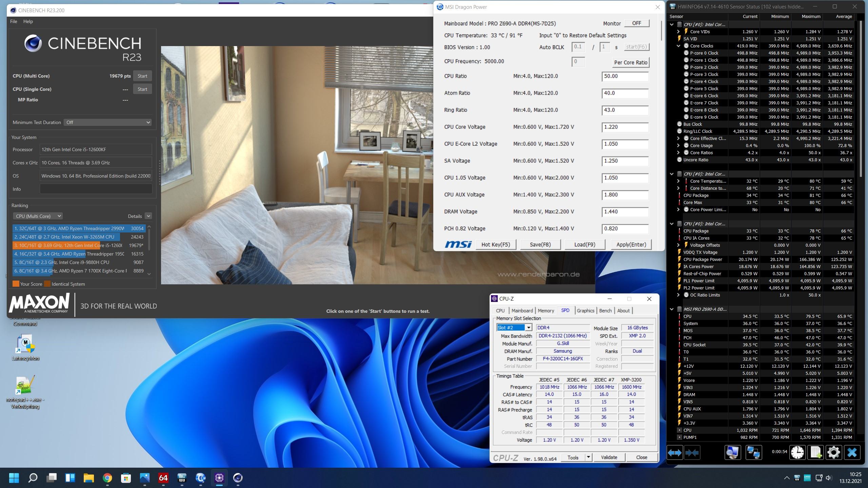
Task: Open HWiNFO sensor summary monitor icon
Action: 732,453
